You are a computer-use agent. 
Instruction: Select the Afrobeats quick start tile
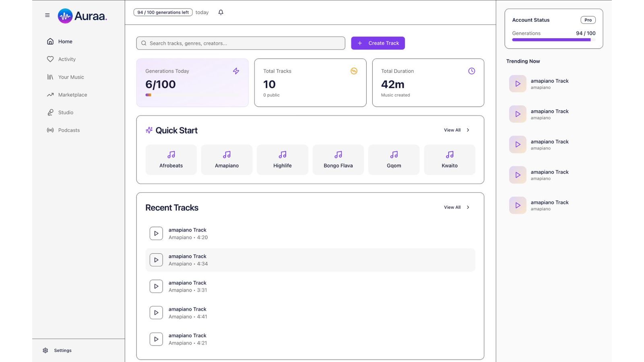coord(171,160)
